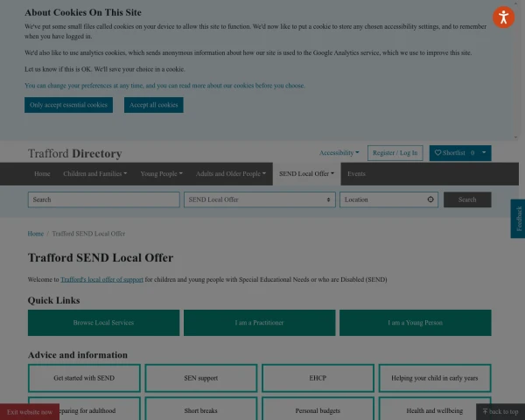Open the Feedback side tab
The height and width of the screenshot is (420, 525).
click(518, 218)
